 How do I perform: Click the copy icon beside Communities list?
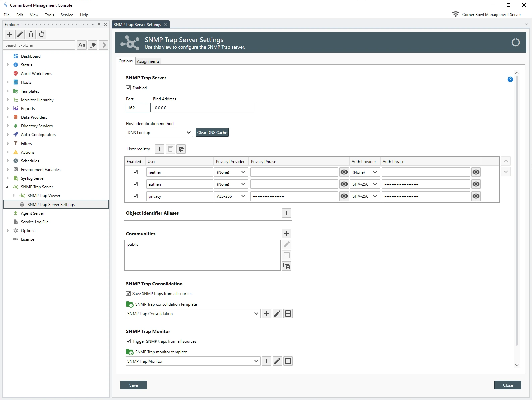[x=287, y=266]
